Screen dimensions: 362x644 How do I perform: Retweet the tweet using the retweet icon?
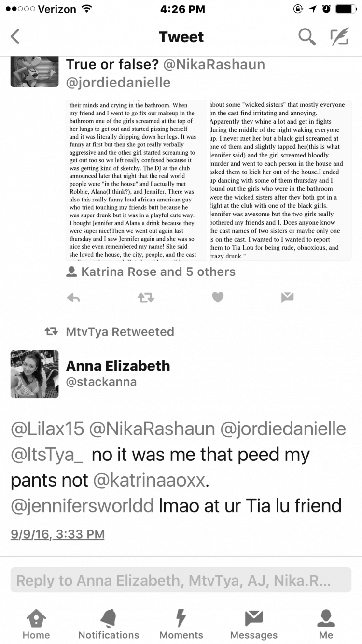[146, 298]
